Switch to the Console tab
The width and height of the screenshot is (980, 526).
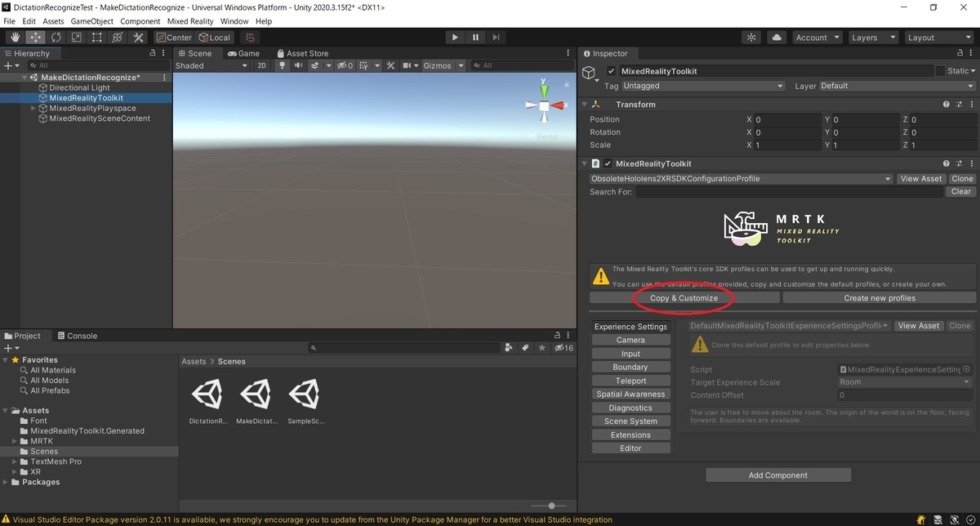(x=76, y=336)
